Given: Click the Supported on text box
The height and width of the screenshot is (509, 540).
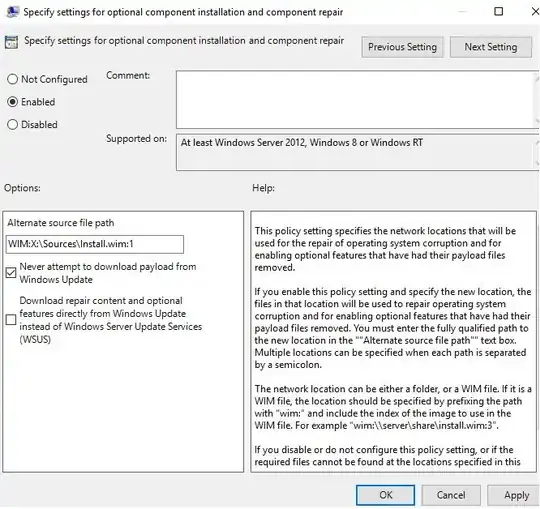Looking at the screenshot, I should (x=357, y=152).
